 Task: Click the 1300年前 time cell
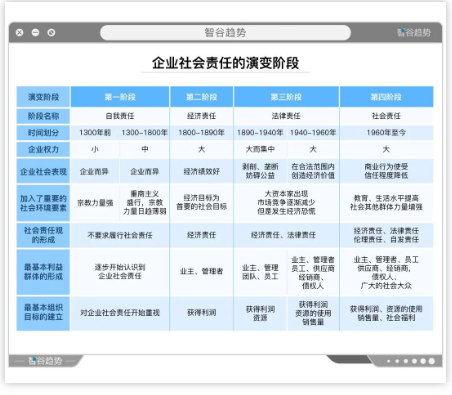(x=95, y=133)
